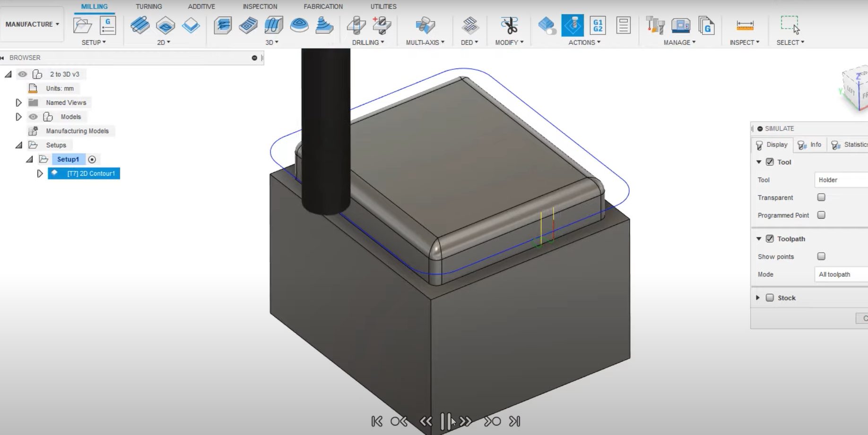Skip to end of the simulation
Viewport: 868px width, 435px height.
coord(514,420)
